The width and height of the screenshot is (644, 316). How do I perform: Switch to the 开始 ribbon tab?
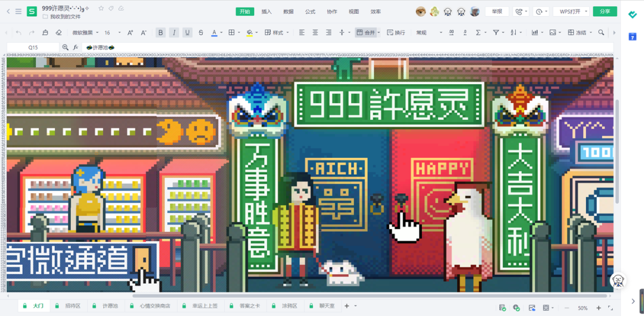coord(245,11)
